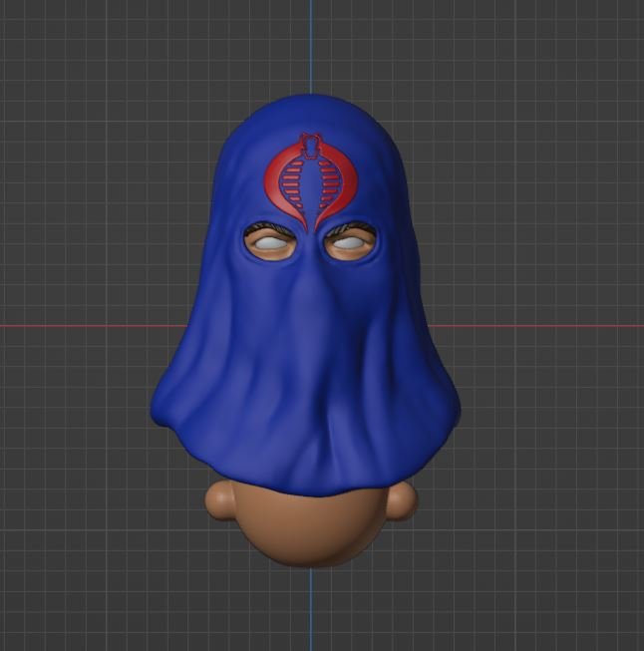Click the model's left-side eye opening
This screenshot has width=644, height=651.
pos(271,242)
